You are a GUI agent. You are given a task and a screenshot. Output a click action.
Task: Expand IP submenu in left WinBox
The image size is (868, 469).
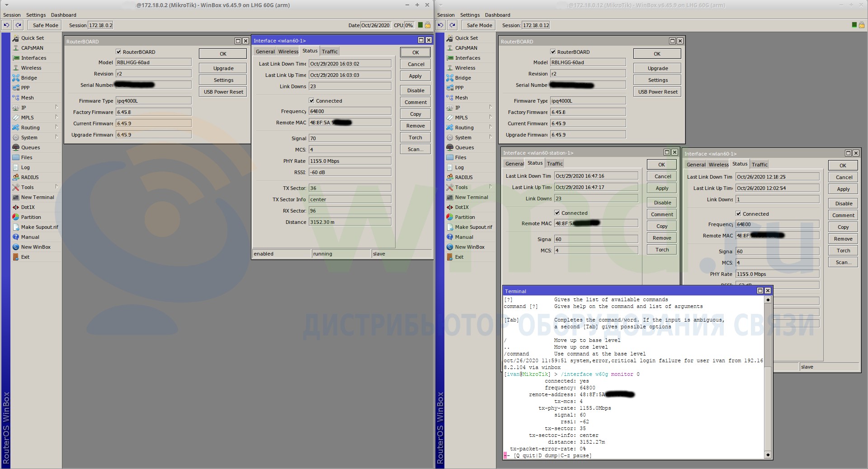tap(57, 107)
